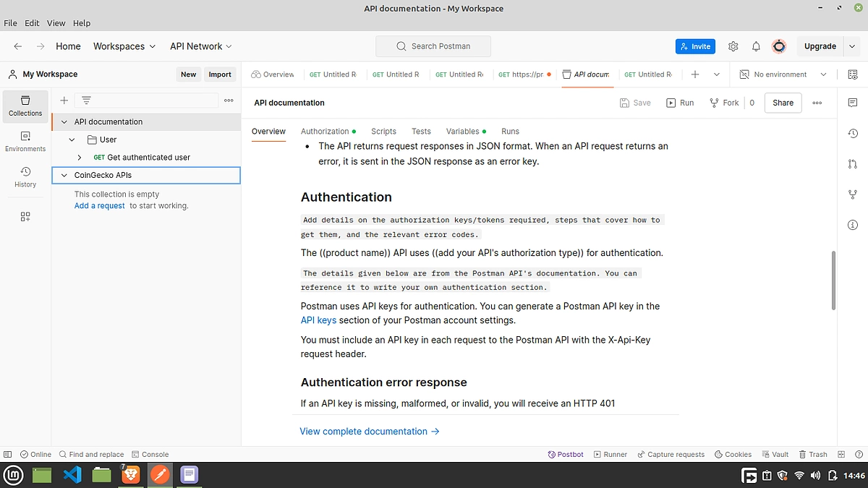
Task: Go forward with the right arrow
Action: point(41,46)
